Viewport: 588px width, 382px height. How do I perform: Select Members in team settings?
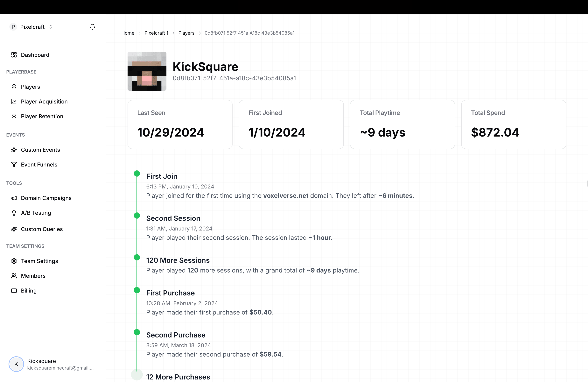click(33, 276)
